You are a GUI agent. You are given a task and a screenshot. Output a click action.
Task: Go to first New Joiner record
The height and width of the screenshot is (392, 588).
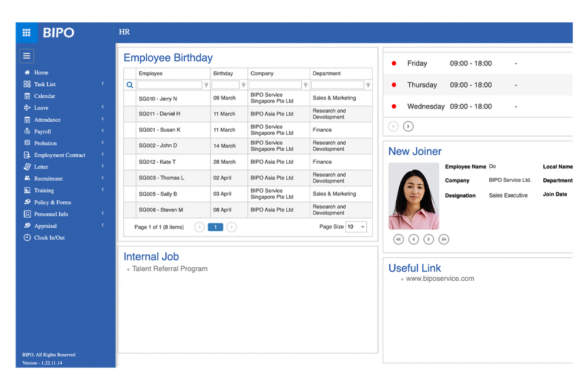coord(399,239)
